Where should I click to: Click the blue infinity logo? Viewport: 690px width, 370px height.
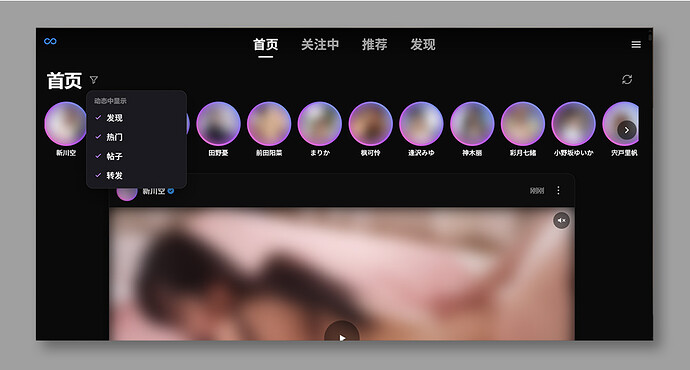click(x=50, y=41)
